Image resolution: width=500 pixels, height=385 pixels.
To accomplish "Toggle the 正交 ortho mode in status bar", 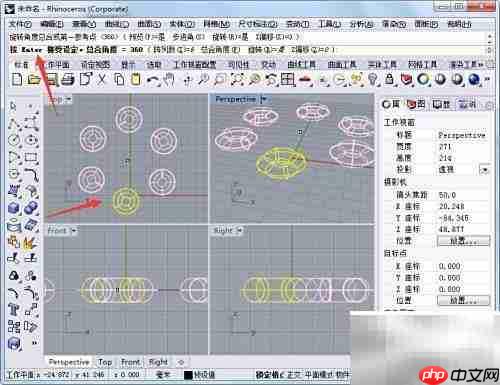I will click(295, 375).
